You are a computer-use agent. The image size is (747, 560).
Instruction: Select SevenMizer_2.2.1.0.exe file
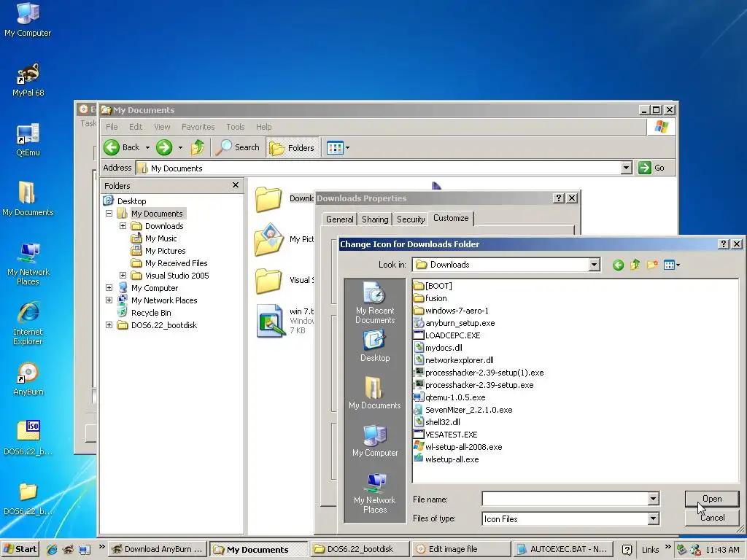point(463,410)
